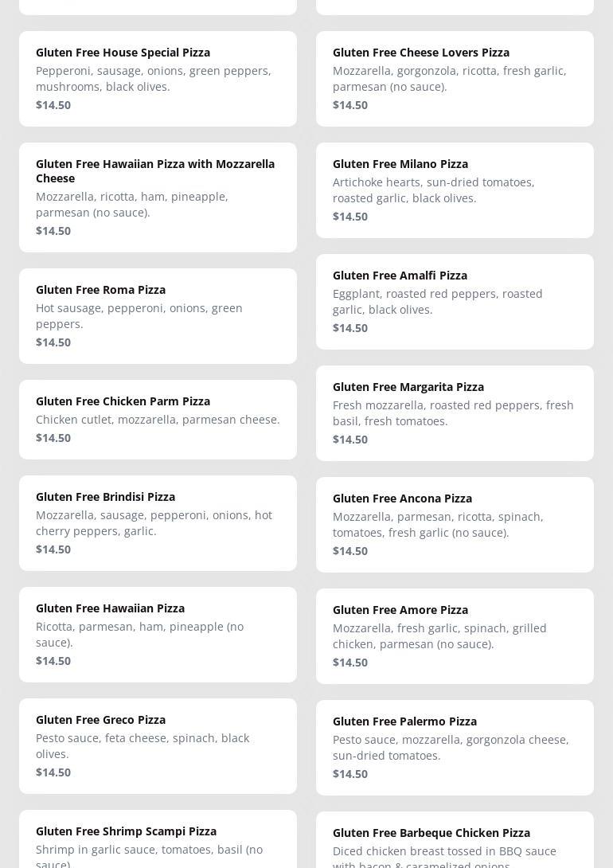
Task: Click the Gluten Free Milano Pizza card
Action: point(455,190)
